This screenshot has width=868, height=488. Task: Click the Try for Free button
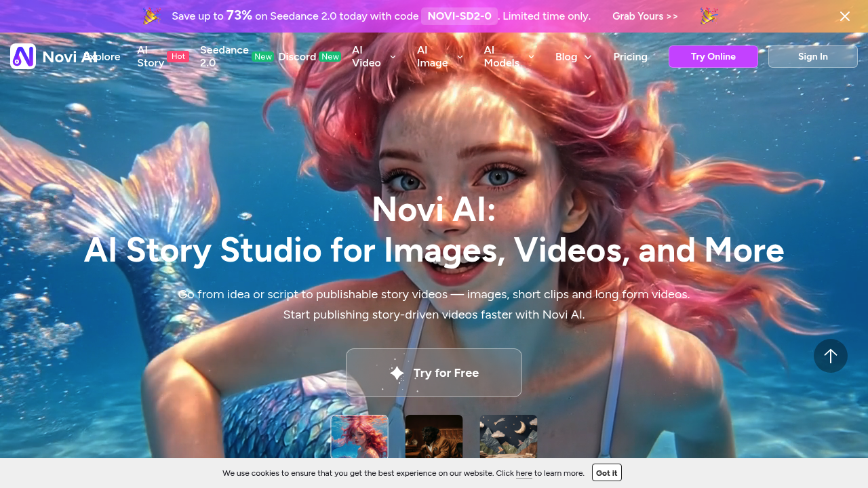click(x=434, y=373)
